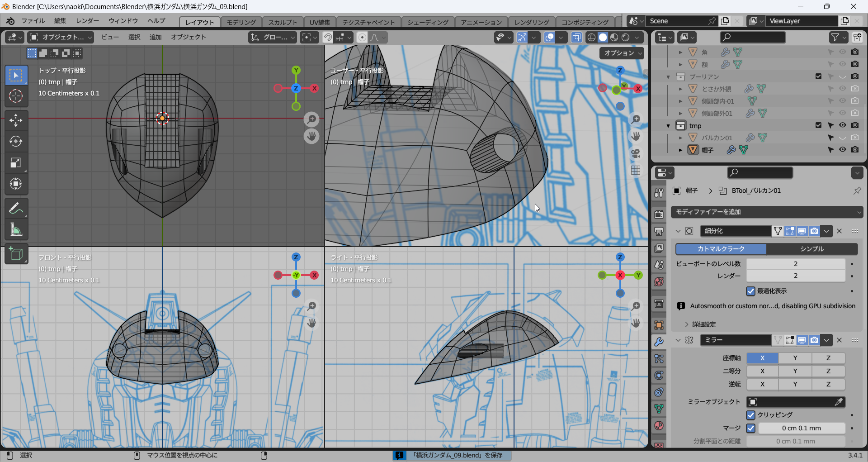The image size is (868, 462).
Task: Select the Measure ruler tool
Action: [x=16, y=230]
